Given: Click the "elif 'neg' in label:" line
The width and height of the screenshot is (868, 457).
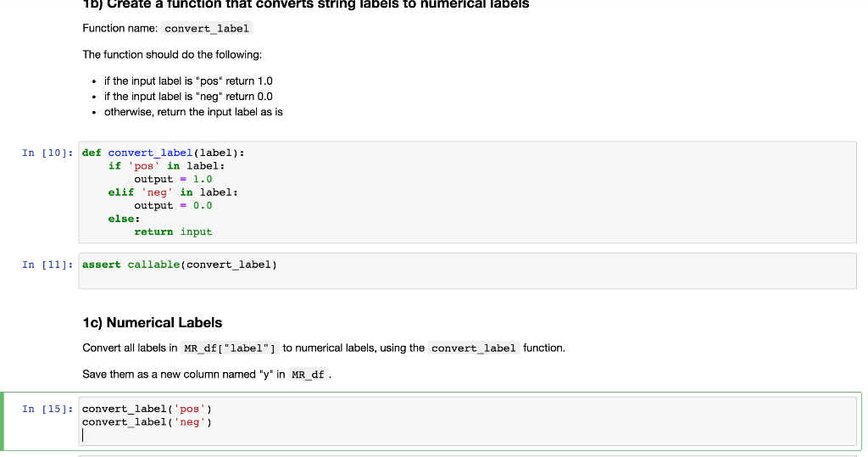Looking at the screenshot, I should [x=173, y=192].
